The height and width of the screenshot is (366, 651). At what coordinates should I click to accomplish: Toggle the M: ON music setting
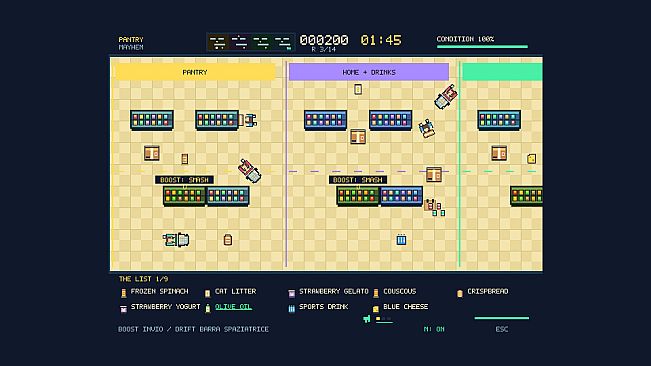434,329
